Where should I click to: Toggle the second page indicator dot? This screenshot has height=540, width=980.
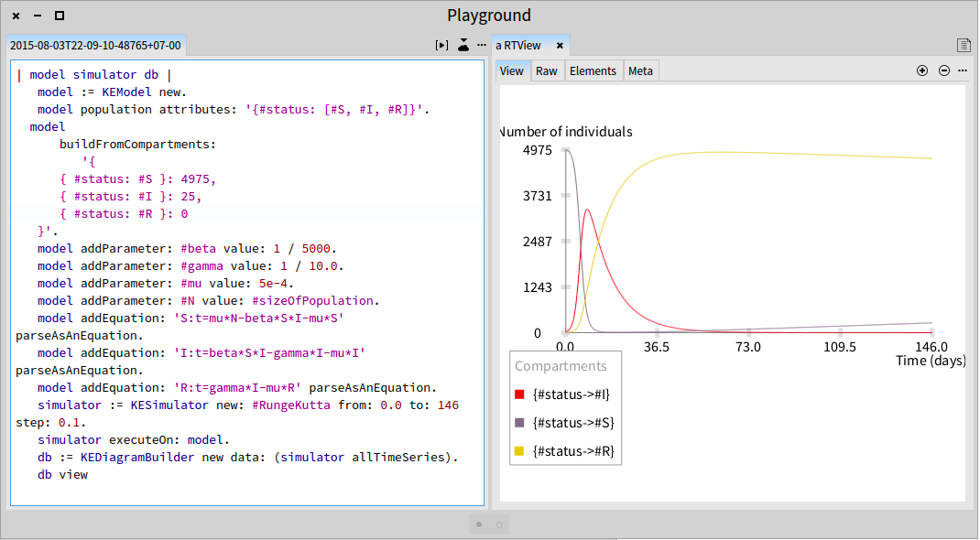tap(499, 524)
